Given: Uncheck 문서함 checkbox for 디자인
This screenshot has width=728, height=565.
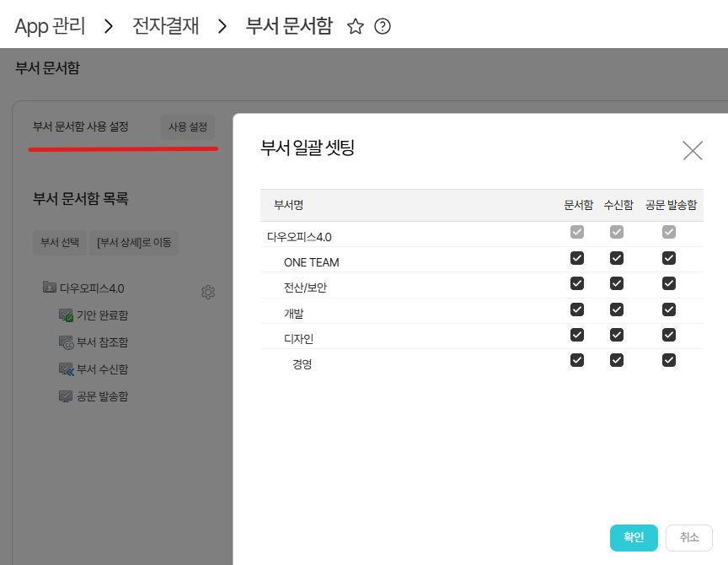Looking at the screenshot, I should (577, 334).
